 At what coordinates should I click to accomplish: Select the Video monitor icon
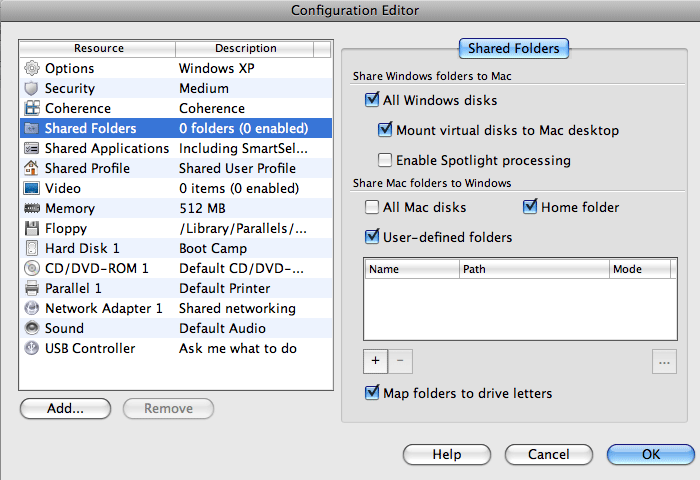click(x=31, y=189)
